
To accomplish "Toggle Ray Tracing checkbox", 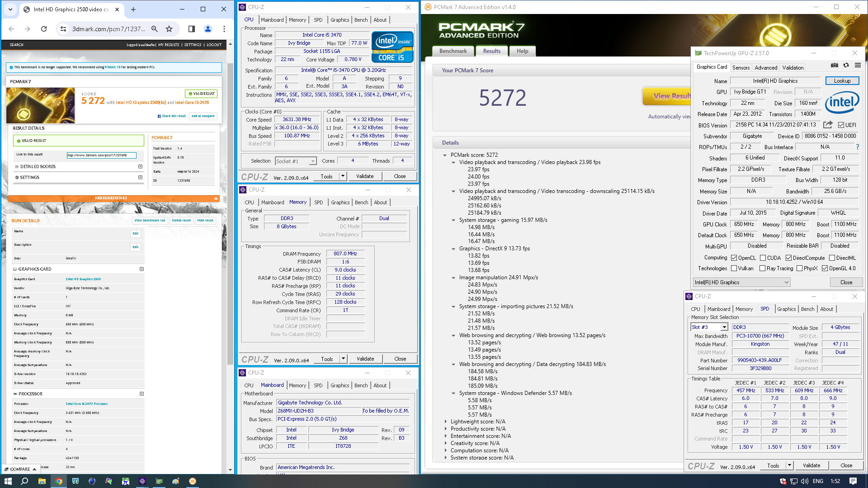I will (763, 268).
